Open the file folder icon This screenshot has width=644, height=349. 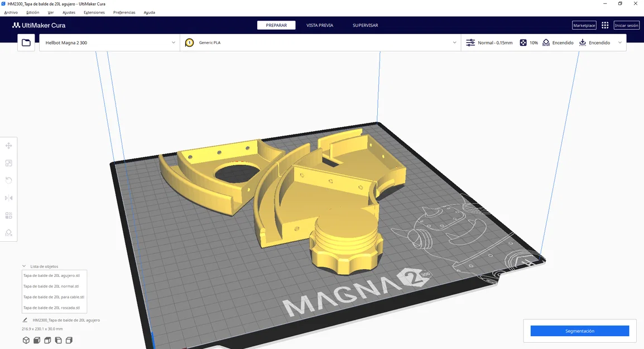26,43
